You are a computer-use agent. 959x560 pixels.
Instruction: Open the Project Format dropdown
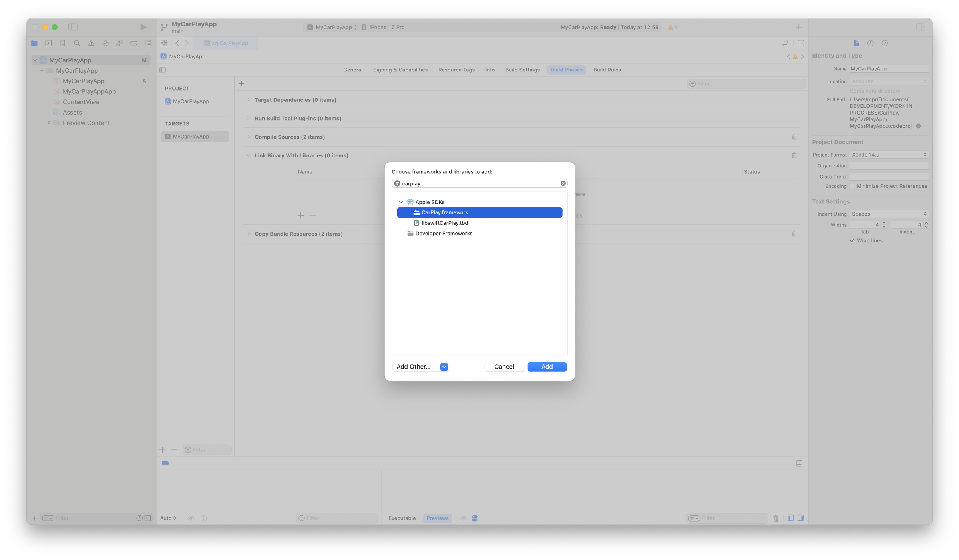[x=888, y=155]
